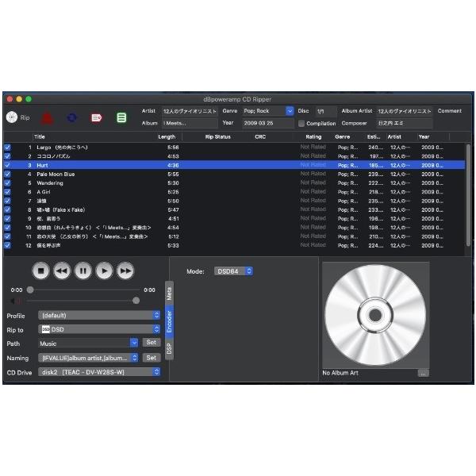Pause playback with the pause button
Screen dimensions: 476x476
[83, 271]
